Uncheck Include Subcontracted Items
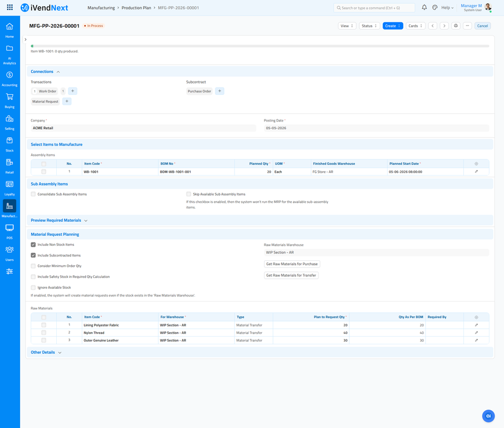The image size is (504, 428). pos(33,255)
